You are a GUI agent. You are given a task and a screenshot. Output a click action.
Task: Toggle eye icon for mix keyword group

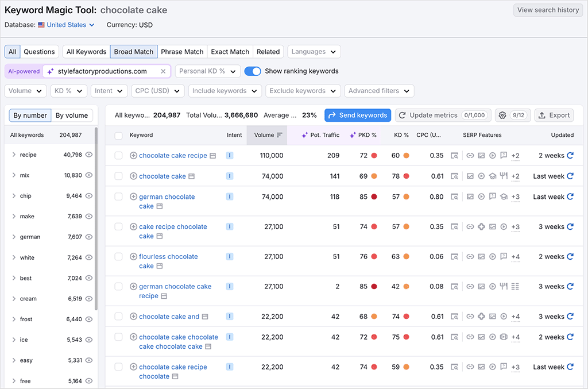tap(89, 175)
